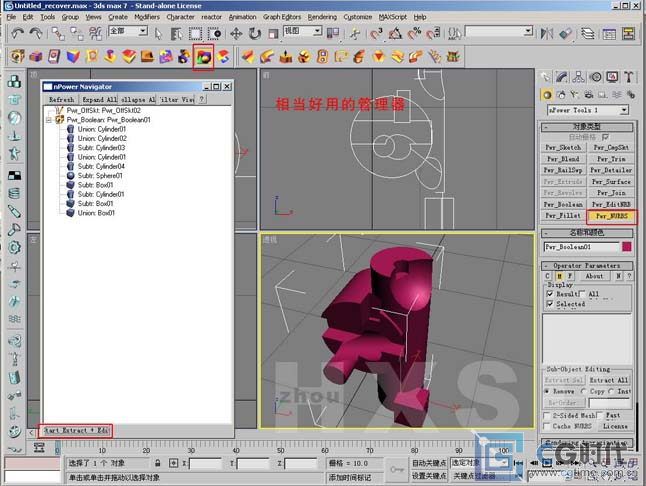Toggle the Selected display checkbox

[x=550, y=304]
